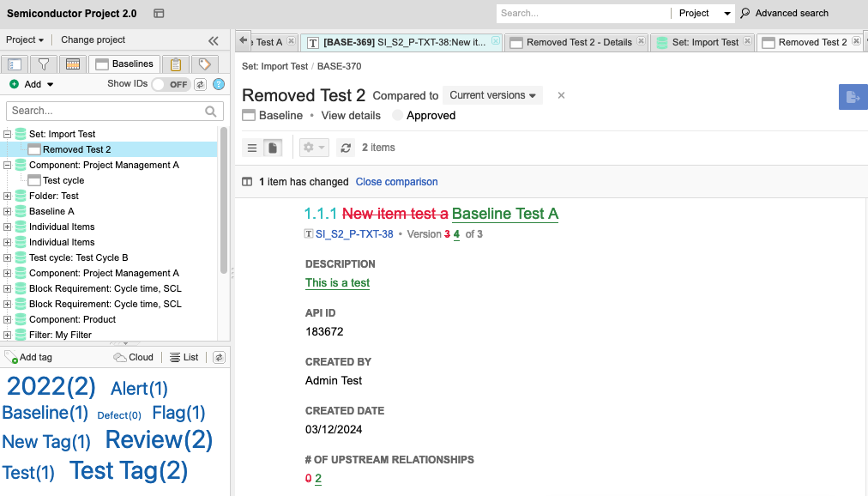Viewport: 868px width, 496px height.
Task: Click the Close comparison link
Action: tap(396, 182)
